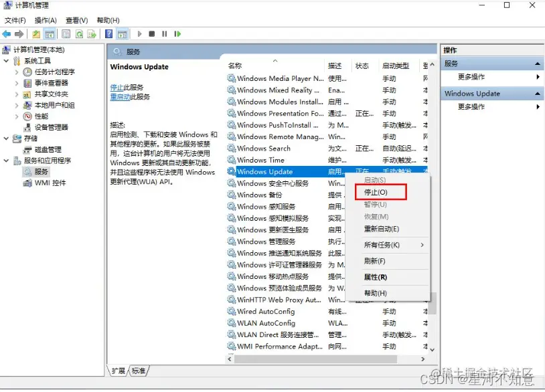The image size is (545, 392).
Task: Collapse the 系统工具 tree node
Action: (6, 61)
